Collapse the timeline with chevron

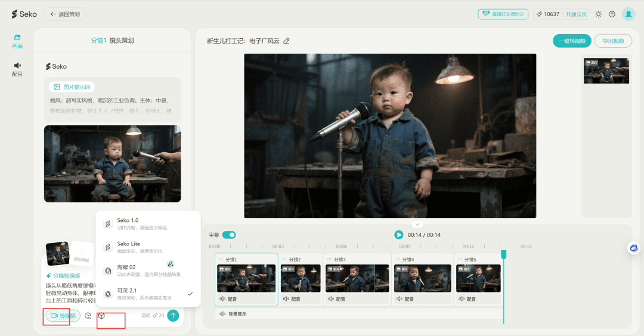click(417, 224)
